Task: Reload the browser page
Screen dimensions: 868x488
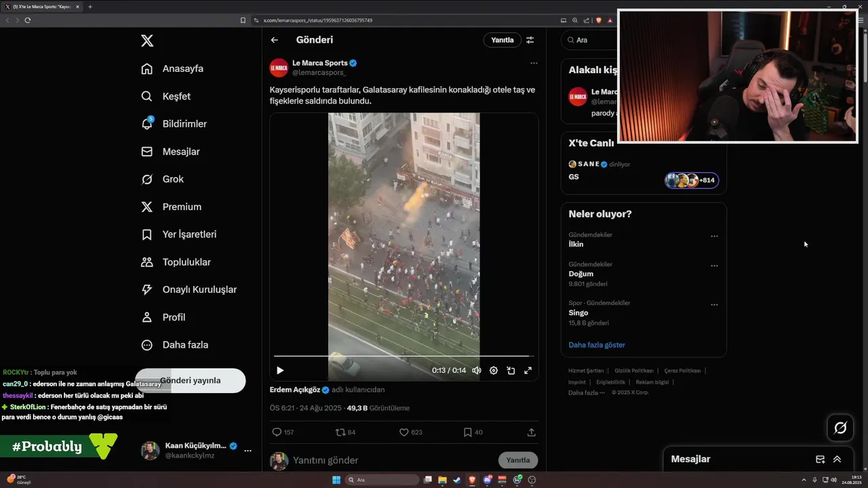Action: (x=28, y=20)
